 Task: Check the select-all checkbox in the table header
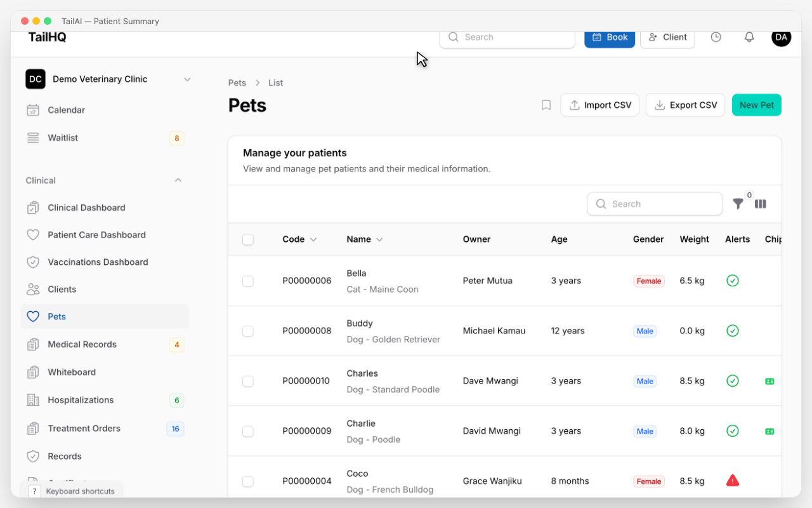247,239
